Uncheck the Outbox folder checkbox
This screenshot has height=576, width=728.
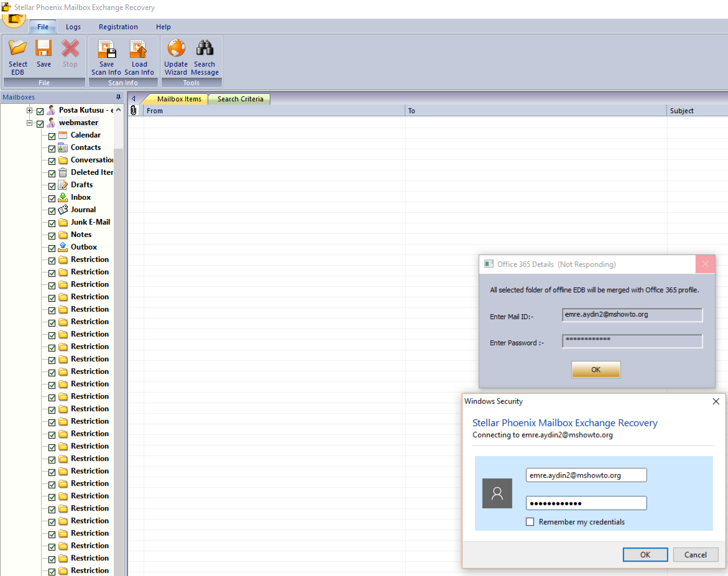tap(52, 248)
